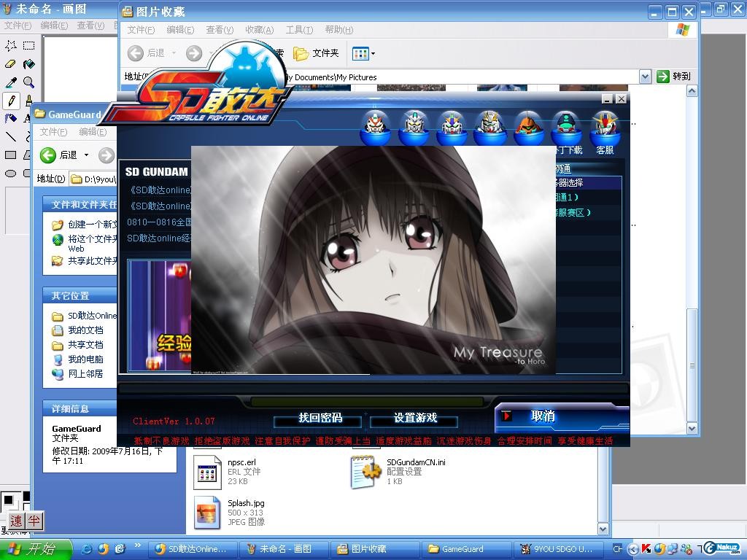Screen dimensions: 747x560
Task: Expand hidden quick launch icons chevron
Action: click(x=138, y=545)
